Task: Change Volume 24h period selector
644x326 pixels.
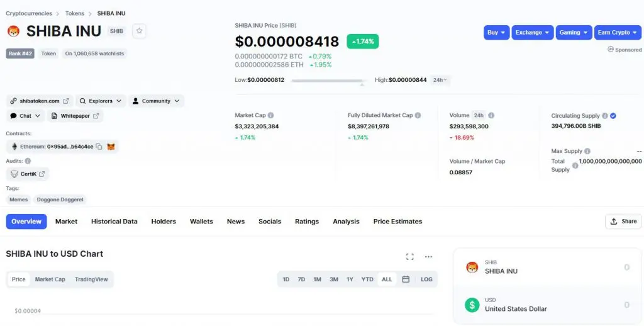Action: tap(479, 116)
